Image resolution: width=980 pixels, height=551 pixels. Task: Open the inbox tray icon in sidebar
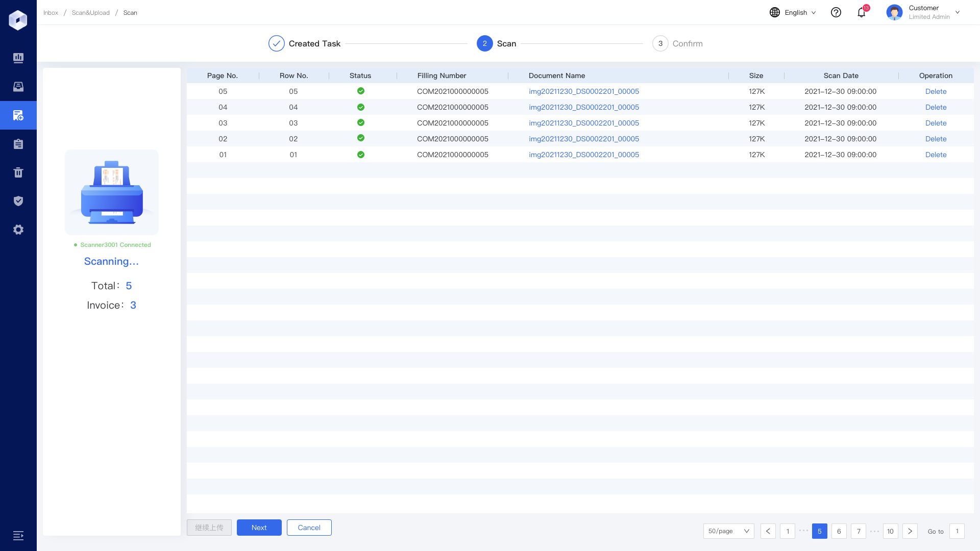coord(18,86)
